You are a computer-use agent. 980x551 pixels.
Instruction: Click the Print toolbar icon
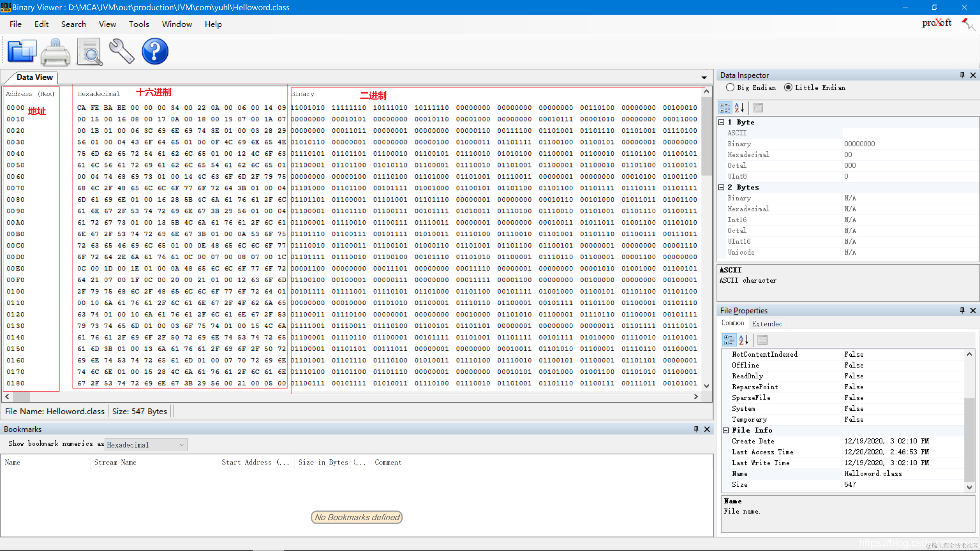coord(55,52)
